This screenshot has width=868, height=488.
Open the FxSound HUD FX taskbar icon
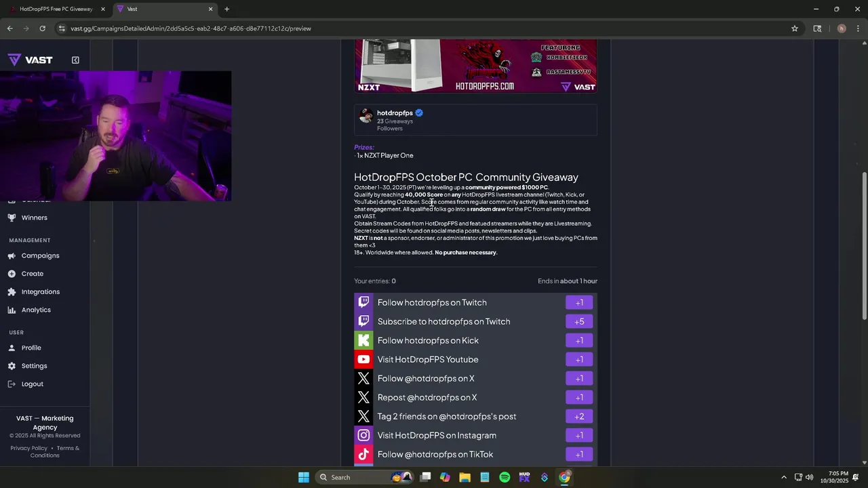(x=524, y=477)
